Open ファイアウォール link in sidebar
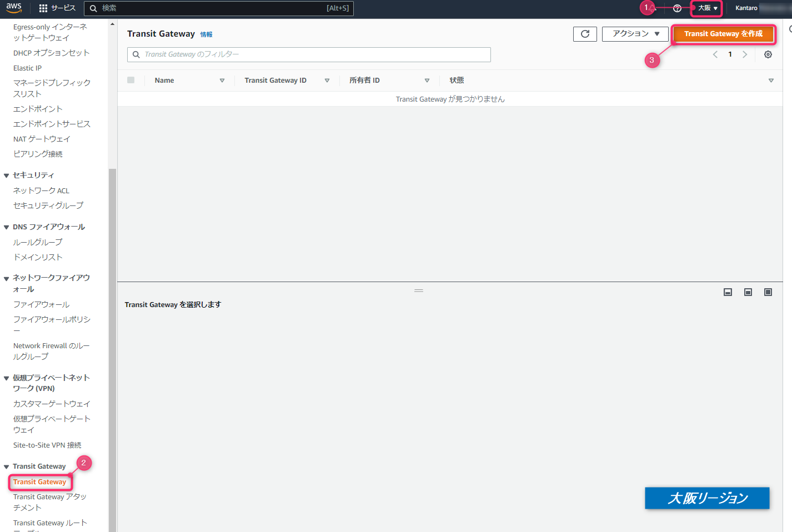The height and width of the screenshot is (532, 792). [41, 304]
